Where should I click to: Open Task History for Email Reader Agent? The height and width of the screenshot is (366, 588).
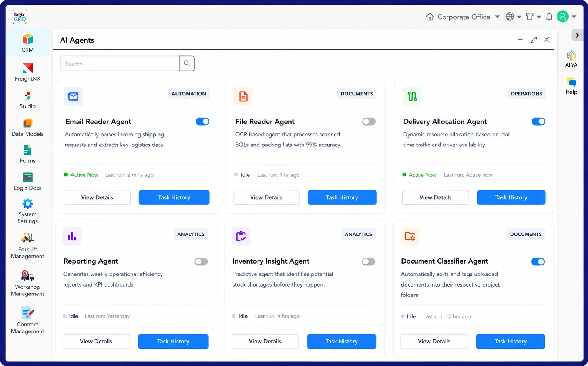(174, 197)
